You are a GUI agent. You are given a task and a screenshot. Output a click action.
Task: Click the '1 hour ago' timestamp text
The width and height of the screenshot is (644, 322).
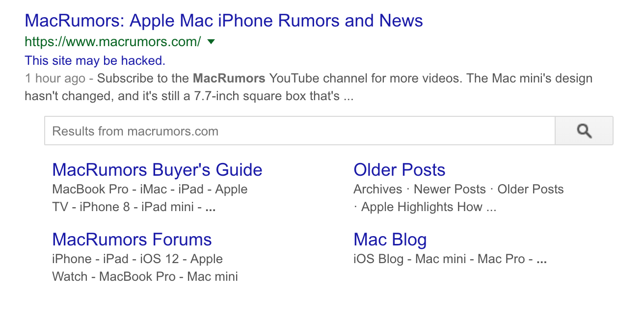click(55, 78)
